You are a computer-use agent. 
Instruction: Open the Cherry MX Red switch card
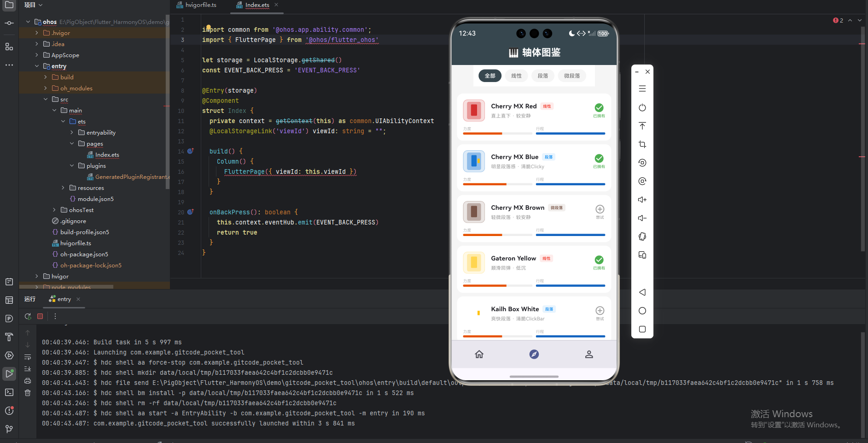[x=534, y=116]
